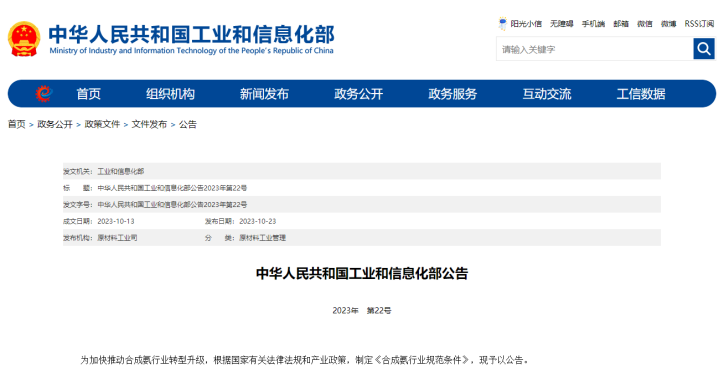This screenshot has width=724, height=377.
Task: Open the 微博 link
Action: [x=669, y=24]
